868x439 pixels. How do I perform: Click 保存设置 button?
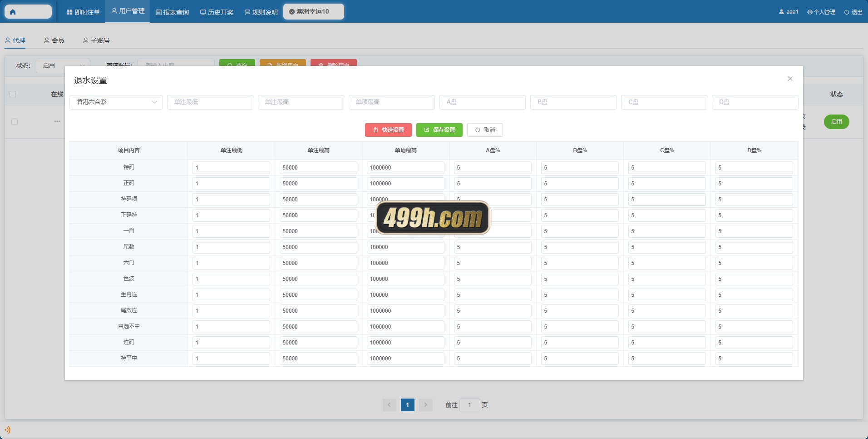coord(439,130)
